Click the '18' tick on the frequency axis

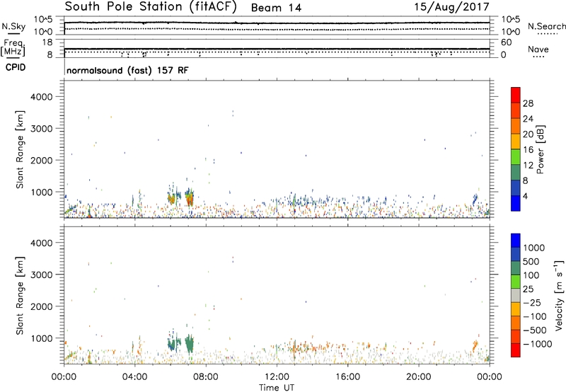[x=47, y=42]
